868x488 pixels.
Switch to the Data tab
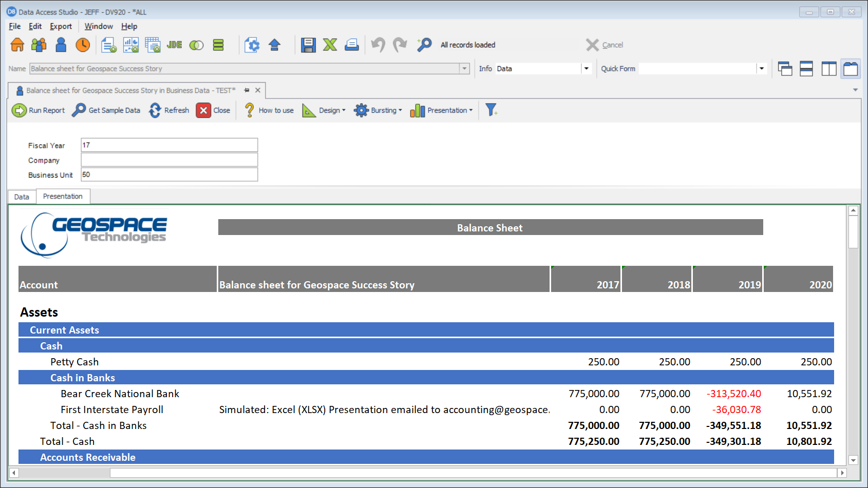pyautogui.click(x=22, y=197)
